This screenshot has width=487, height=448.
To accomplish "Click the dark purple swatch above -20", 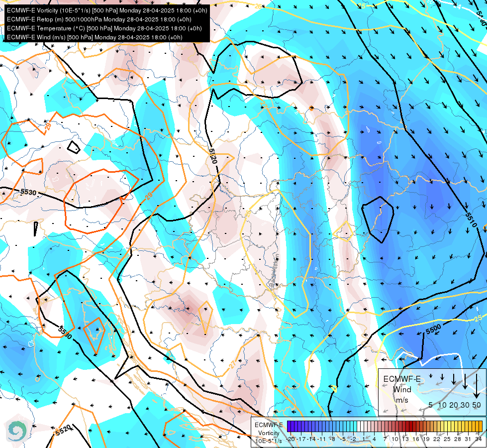I will 289,426.
